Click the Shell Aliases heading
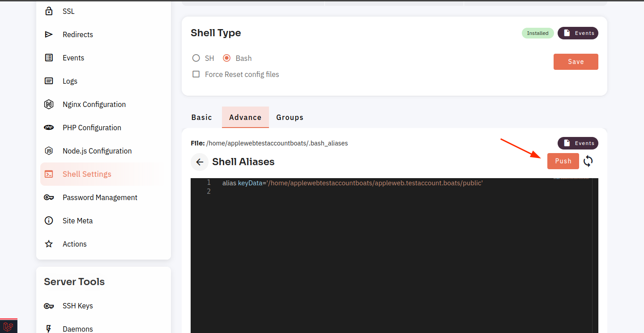 click(x=243, y=162)
